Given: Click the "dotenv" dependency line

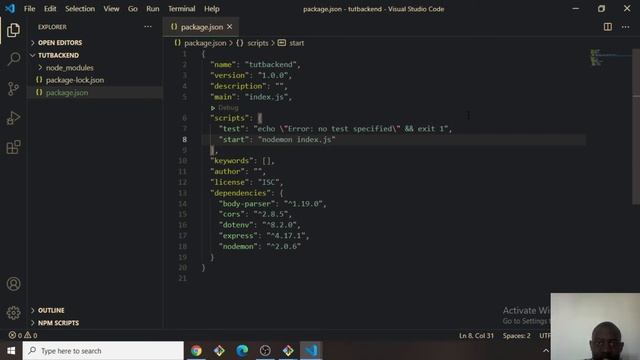Looking at the screenshot, I should (260, 225).
